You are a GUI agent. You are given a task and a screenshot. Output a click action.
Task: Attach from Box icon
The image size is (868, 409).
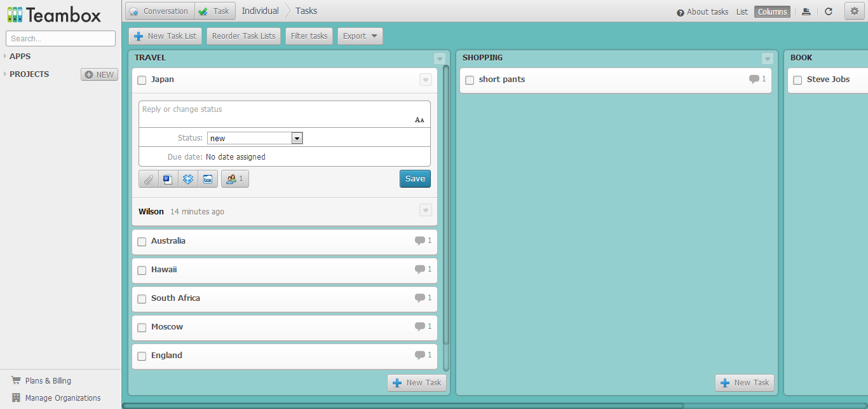(x=208, y=179)
